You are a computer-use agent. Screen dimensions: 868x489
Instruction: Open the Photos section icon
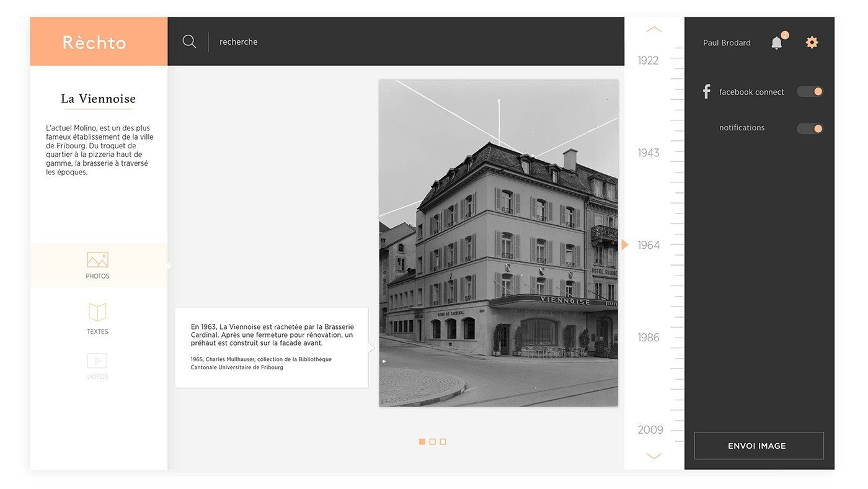click(x=97, y=259)
